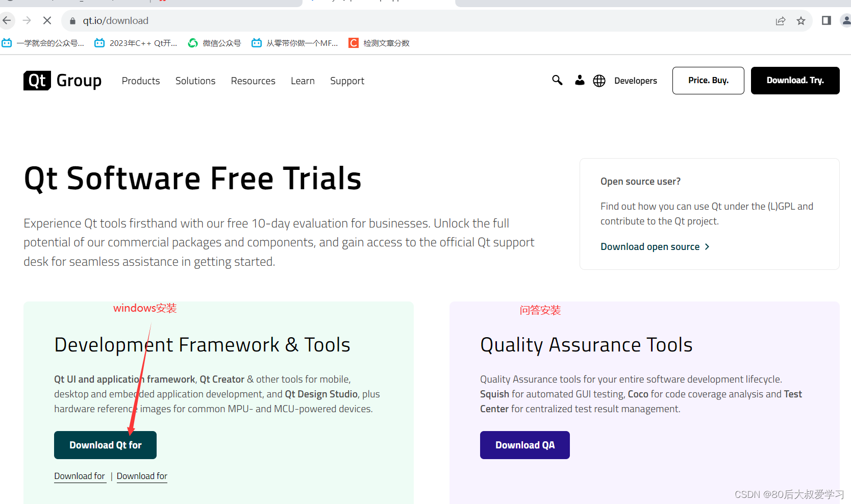This screenshot has width=851, height=504.
Task: Click the Developers nav link
Action: (x=636, y=81)
